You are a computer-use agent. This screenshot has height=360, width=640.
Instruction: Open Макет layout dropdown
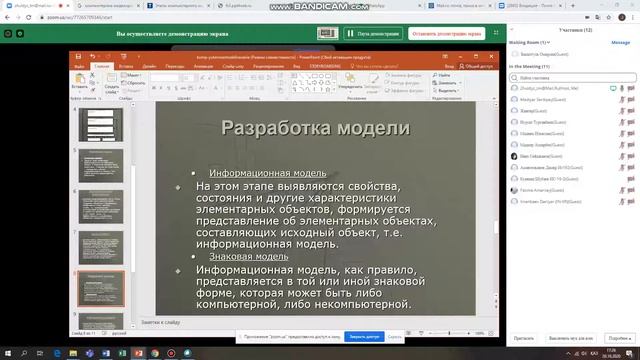point(131,76)
